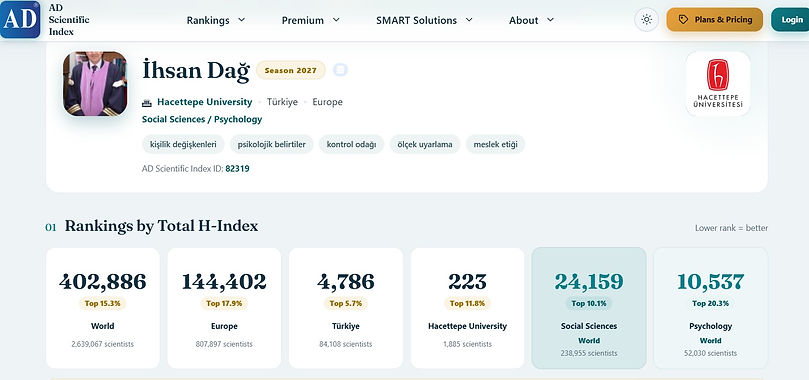Expand the About menu
Image resolution: width=809 pixels, height=380 pixels.
click(x=531, y=21)
